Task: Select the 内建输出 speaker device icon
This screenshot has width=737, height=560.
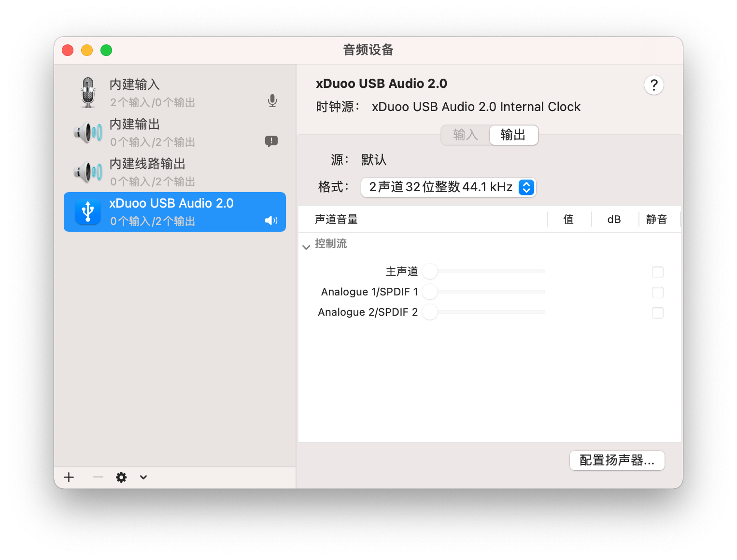Action: point(88,132)
